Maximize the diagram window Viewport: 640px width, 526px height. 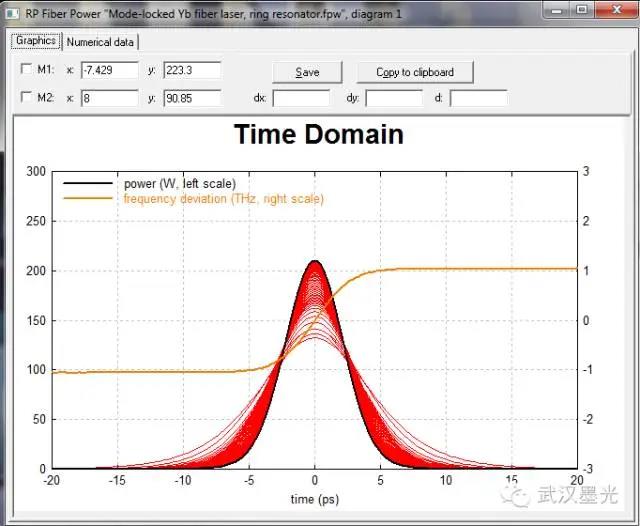582,9
